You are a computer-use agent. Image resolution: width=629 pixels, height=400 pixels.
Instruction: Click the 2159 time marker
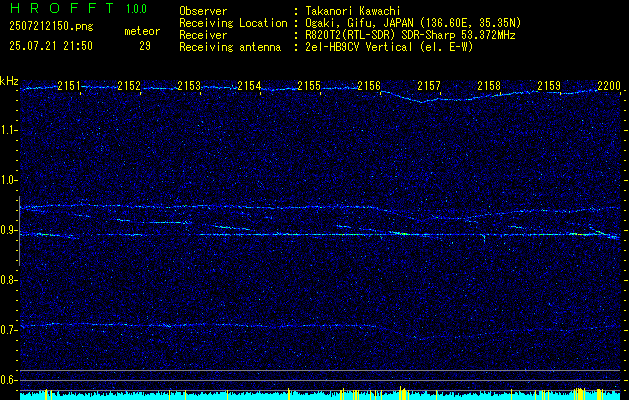pyautogui.click(x=549, y=85)
